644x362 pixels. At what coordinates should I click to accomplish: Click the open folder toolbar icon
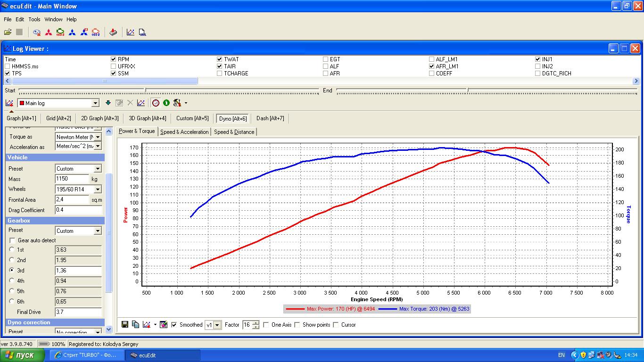pyautogui.click(x=8, y=32)
